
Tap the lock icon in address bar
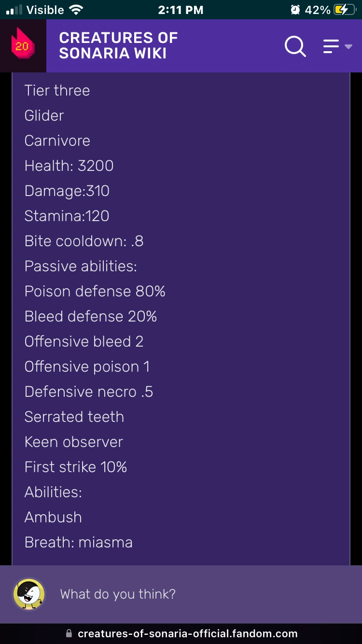point(69,633)
